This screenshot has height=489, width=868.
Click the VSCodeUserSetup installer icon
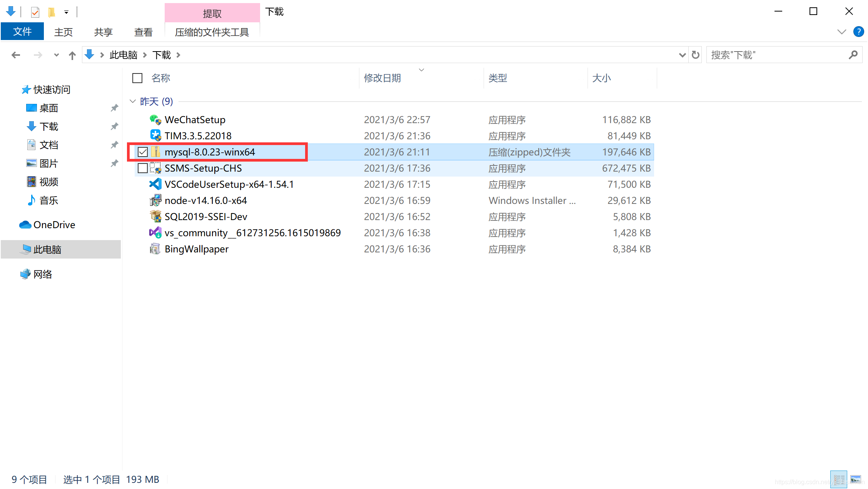click(x=155, y=184)
